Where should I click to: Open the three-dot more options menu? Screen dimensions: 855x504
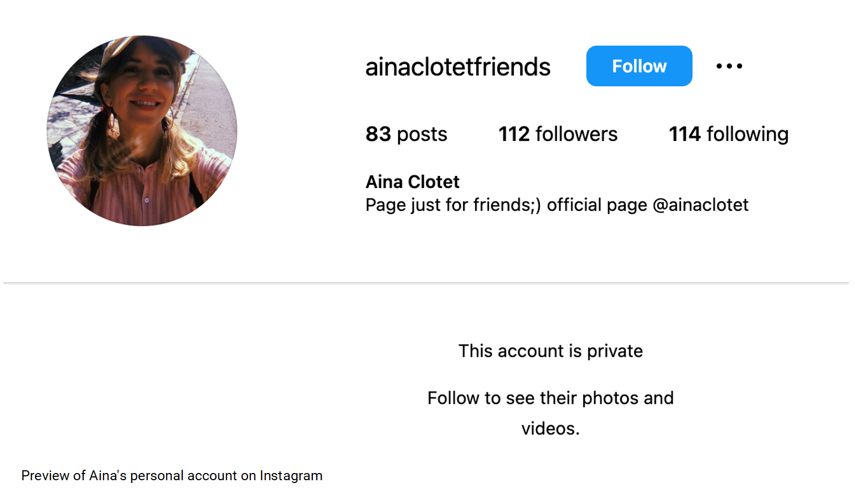(729, 66)
